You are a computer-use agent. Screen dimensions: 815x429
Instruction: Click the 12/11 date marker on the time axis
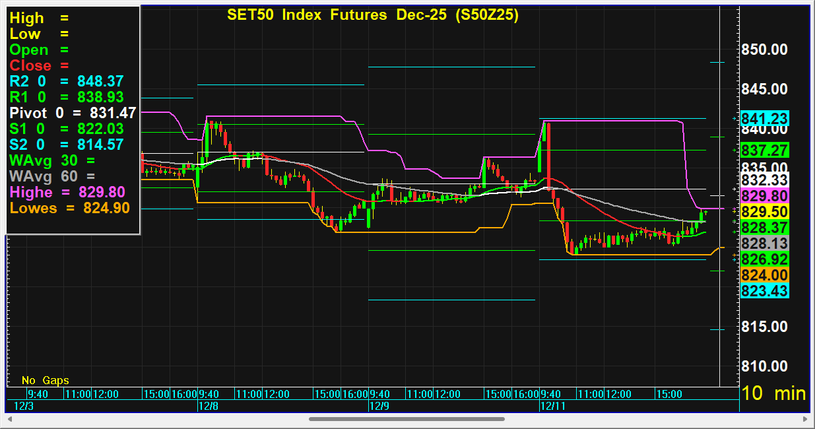pyautogui.click(x=552, y=407)
